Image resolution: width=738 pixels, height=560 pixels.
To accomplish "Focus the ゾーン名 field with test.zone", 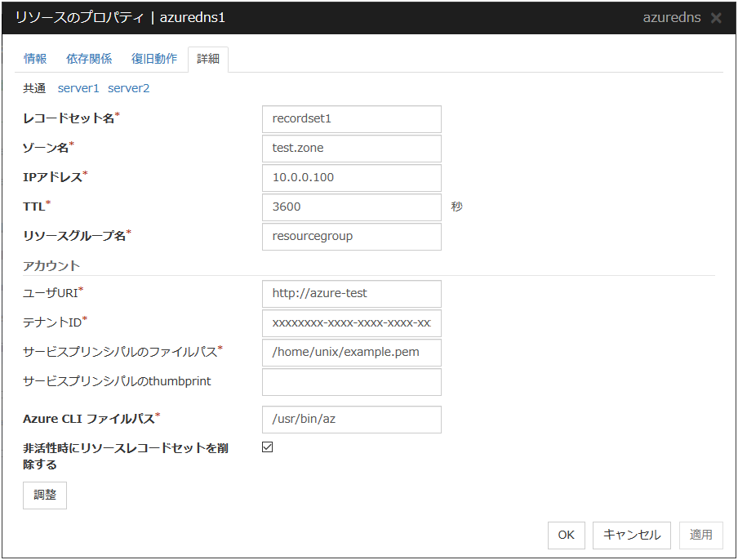I will pyautogui.click(x=351, y=148).
